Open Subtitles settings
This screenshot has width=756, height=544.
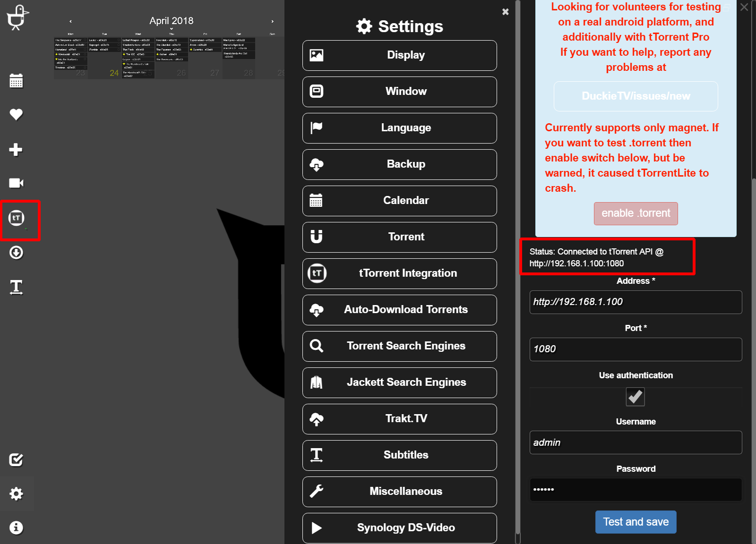400,455
